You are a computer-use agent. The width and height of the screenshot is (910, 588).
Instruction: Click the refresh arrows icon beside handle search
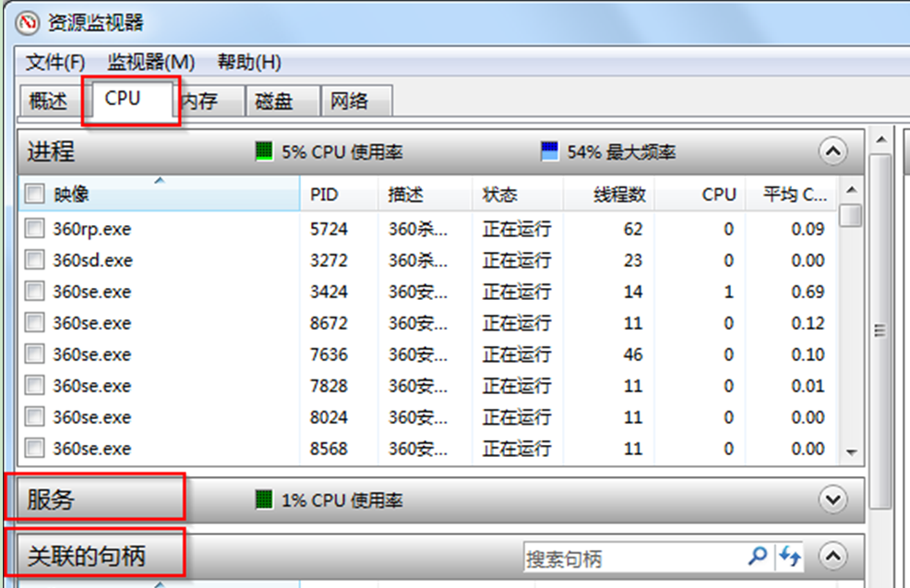point(790,556)
